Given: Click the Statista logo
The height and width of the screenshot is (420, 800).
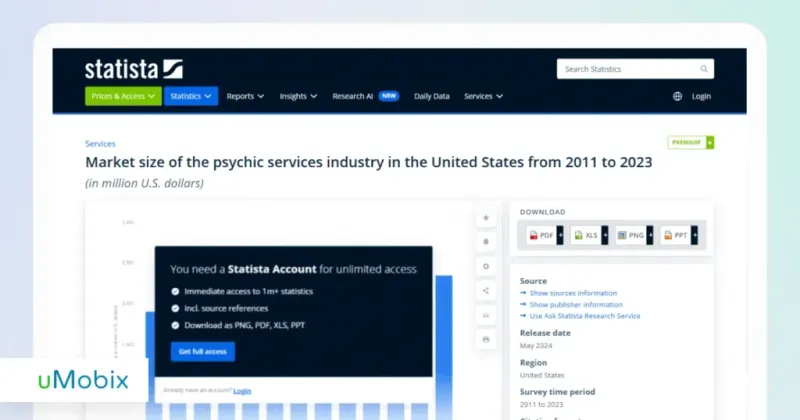Looking at the screenshot, I should coord(134,69).
